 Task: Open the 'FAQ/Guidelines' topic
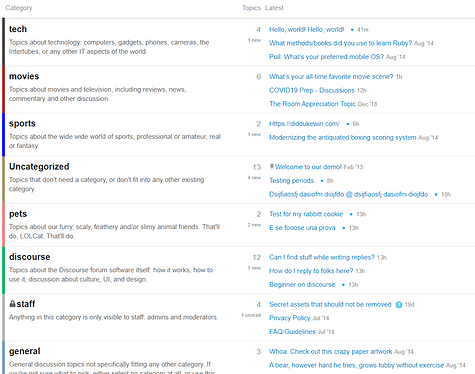pyautogui.click(x=292, y=332)
